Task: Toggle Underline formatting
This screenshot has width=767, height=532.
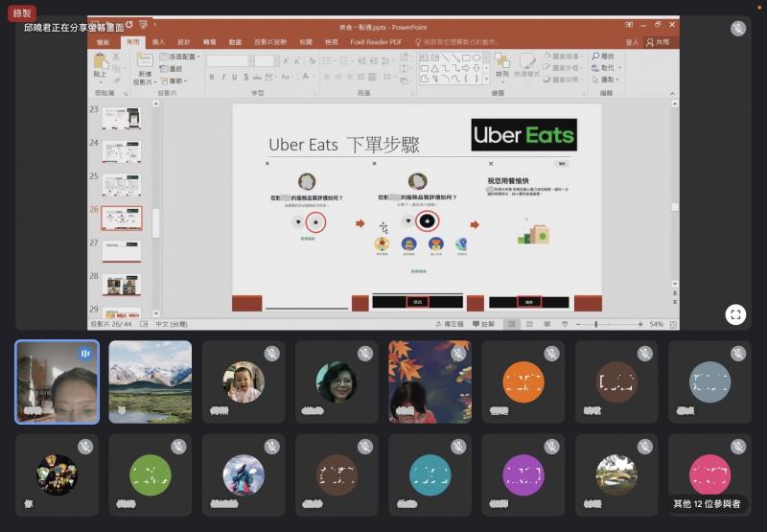Action: click(234, 77)
